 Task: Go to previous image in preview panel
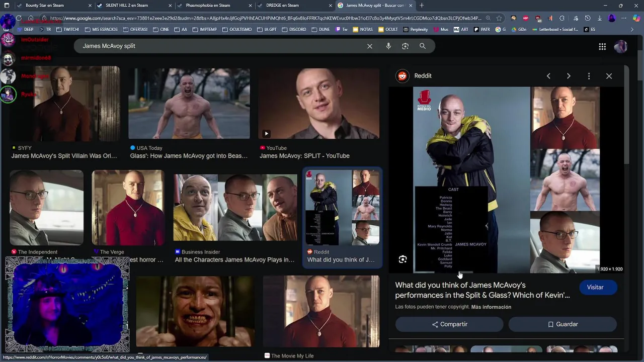pyautogui.click(x=548, y=76)
